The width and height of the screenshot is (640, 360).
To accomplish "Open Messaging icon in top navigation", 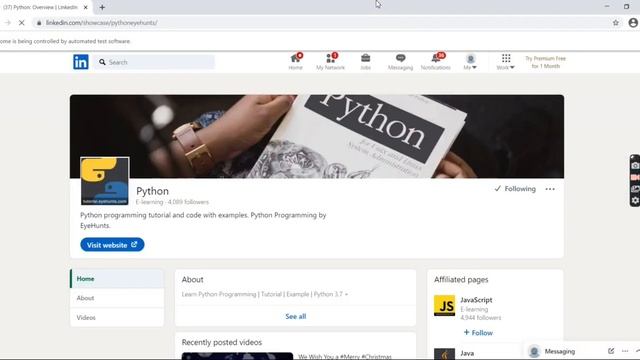I will [x=400, y=62].
